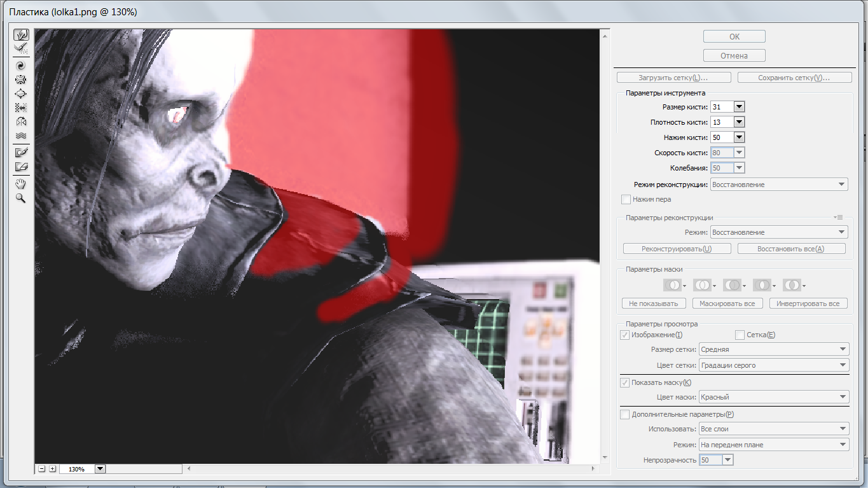Click the Восстановить все button
Viewport: 868px width, 488px height.
point(791,249)
